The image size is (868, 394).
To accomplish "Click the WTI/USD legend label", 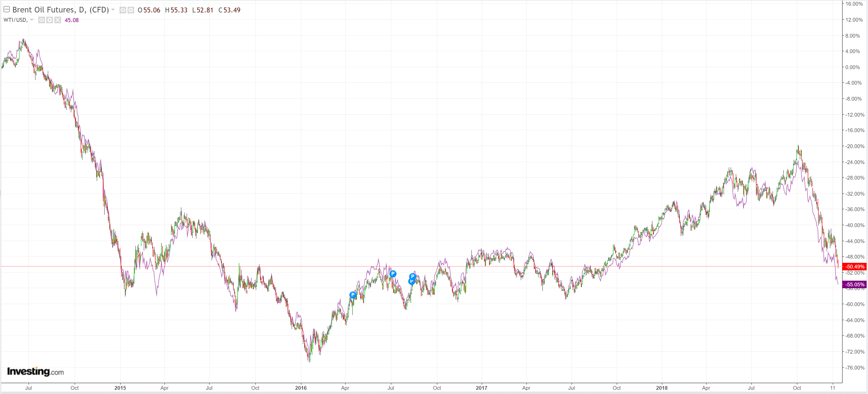I will [15, 20].
